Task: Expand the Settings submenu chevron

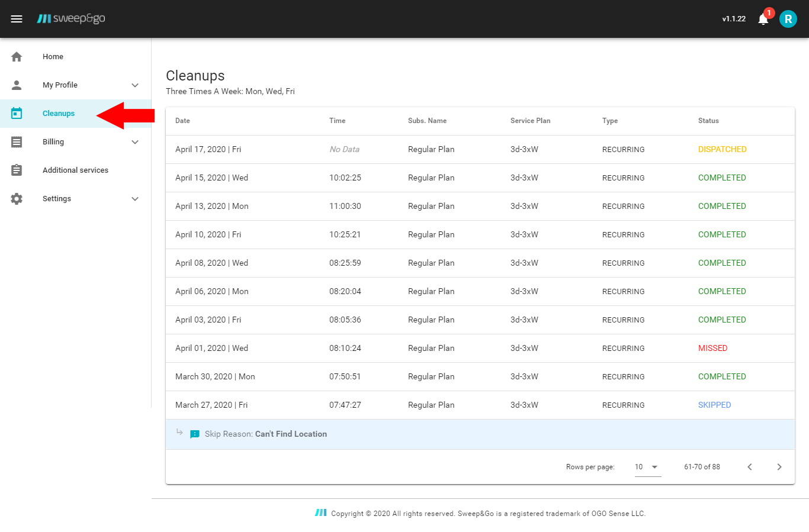Action: pyautogui.click(x=135, y=199)
